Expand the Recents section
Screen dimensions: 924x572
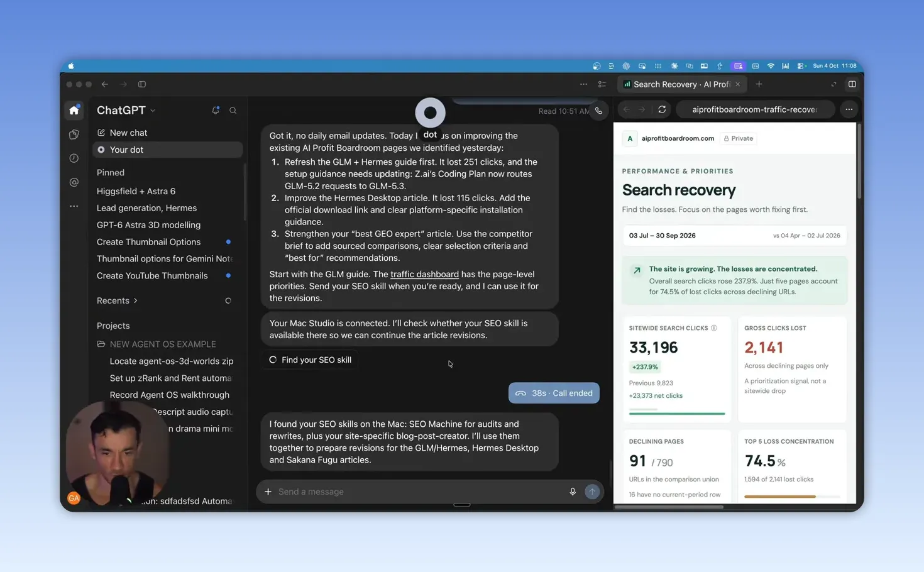[x=117, y=300]
